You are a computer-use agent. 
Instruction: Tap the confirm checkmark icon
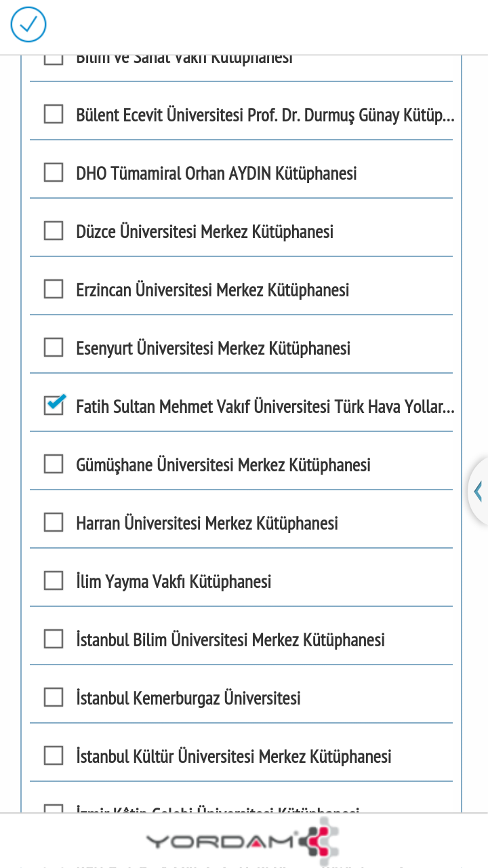coord(28,26)
